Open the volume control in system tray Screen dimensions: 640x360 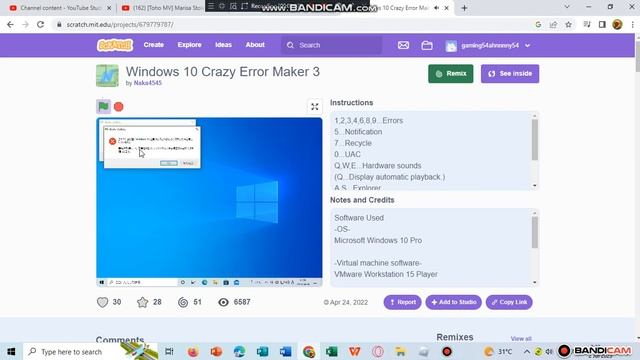tap(549, 351)
